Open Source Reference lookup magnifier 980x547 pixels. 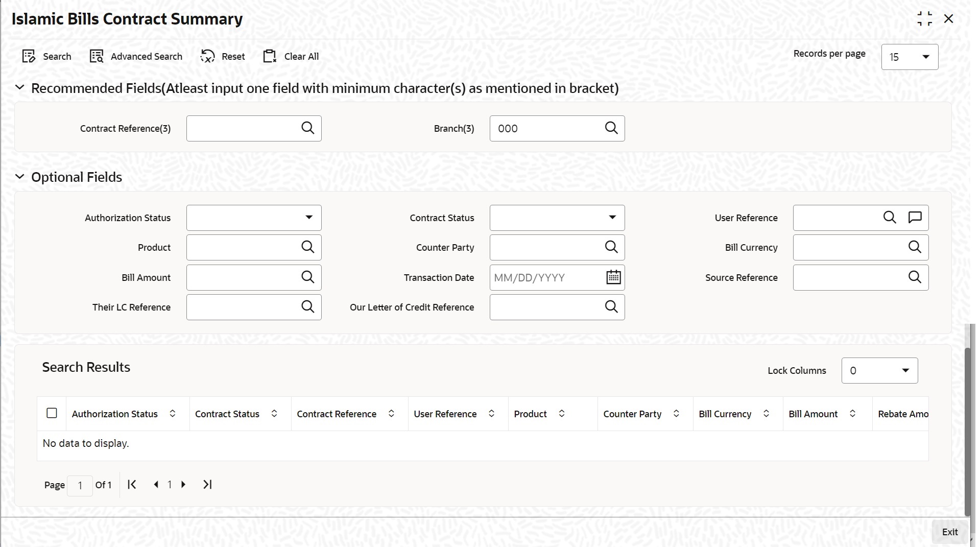(915, 277)
